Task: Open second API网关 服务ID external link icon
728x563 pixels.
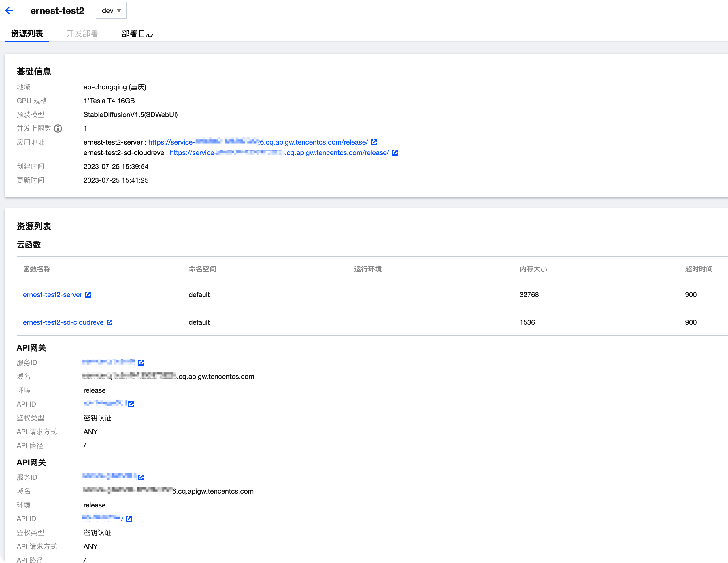Action: 141,477
